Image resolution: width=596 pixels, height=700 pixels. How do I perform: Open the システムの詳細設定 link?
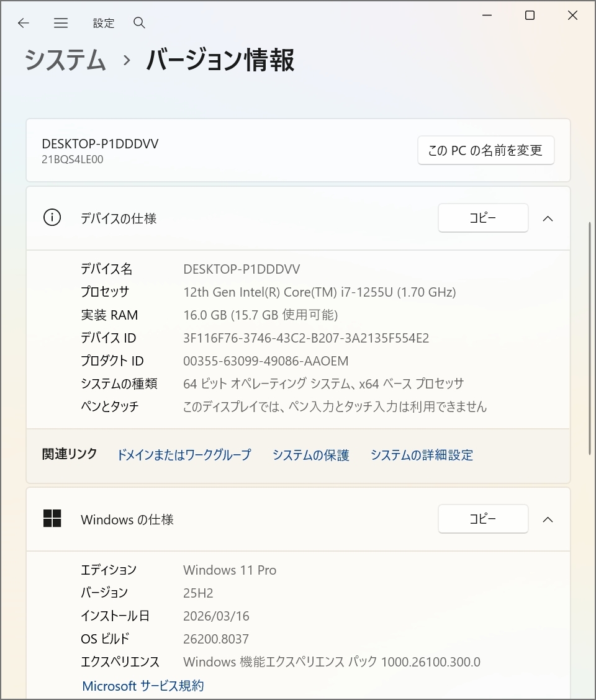tap(422, 455)
